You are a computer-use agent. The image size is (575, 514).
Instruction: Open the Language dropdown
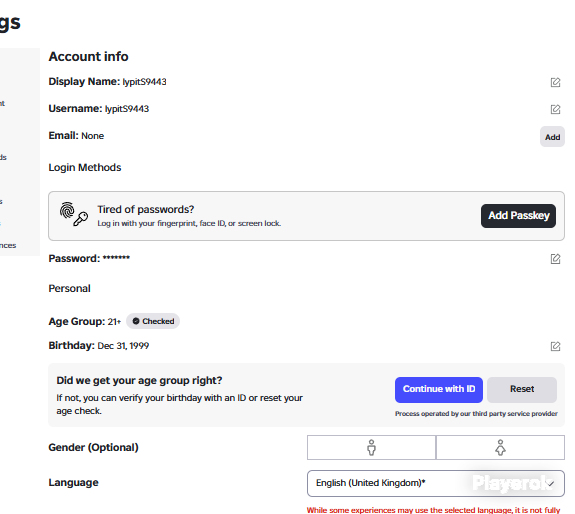pyautogui.click(x=436, y=483)
